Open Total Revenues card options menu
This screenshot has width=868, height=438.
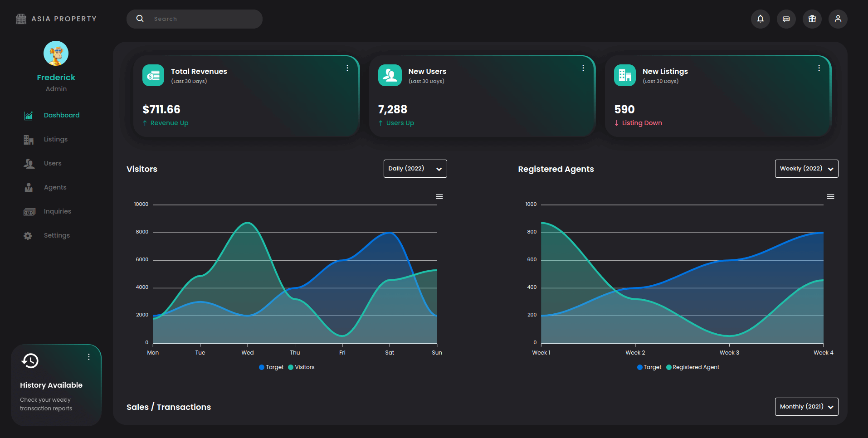pyautogui.click(x=347, y=68)
